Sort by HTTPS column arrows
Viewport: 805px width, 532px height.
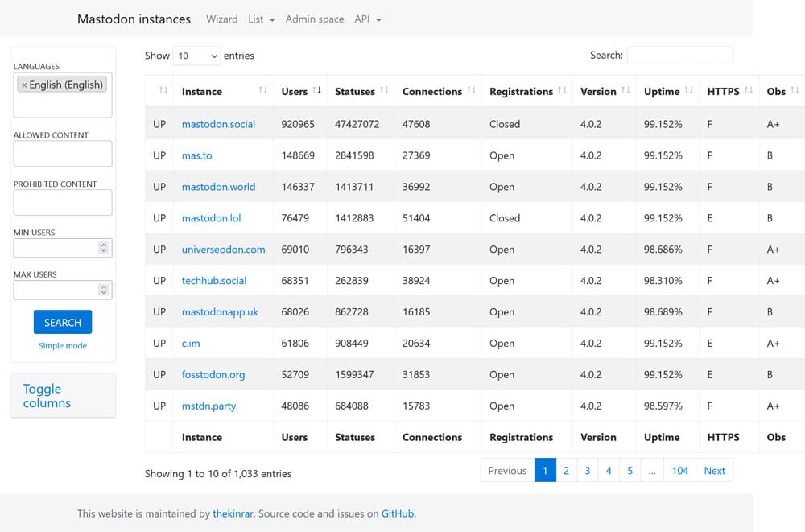tap(748, 91)
